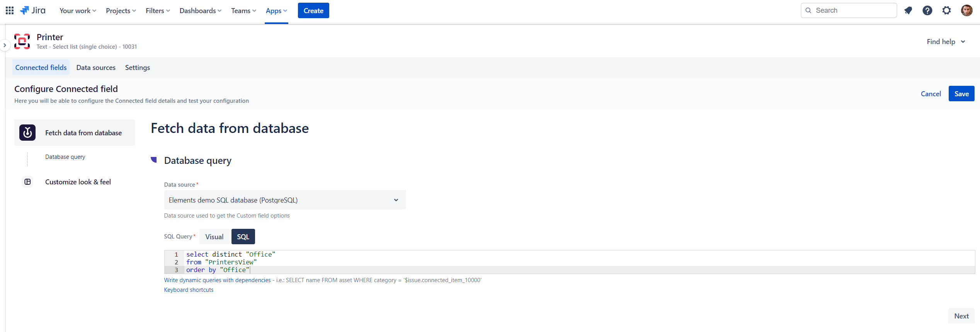Click the user profile avatar
This screenshot has width=980, height=332.
point(966,10)
